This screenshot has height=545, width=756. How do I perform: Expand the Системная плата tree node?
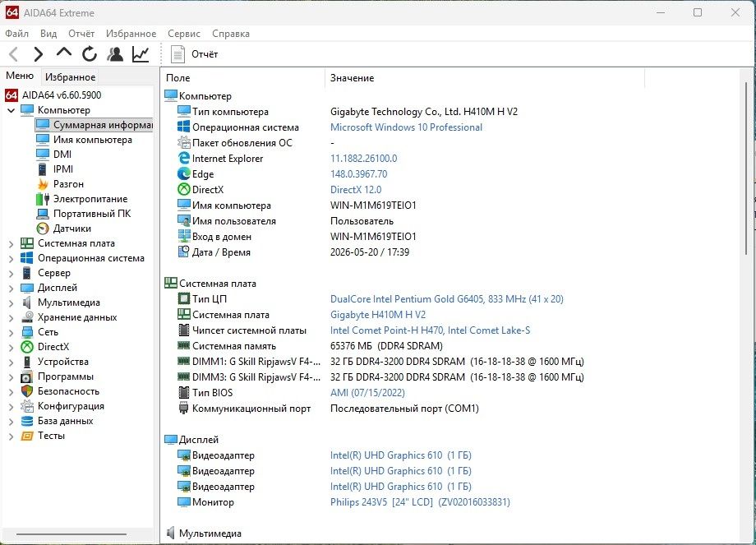[11, 244]
